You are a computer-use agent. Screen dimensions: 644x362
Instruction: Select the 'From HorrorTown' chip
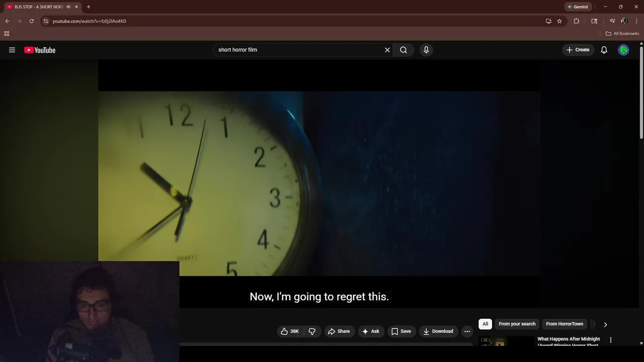coord(565,324)
